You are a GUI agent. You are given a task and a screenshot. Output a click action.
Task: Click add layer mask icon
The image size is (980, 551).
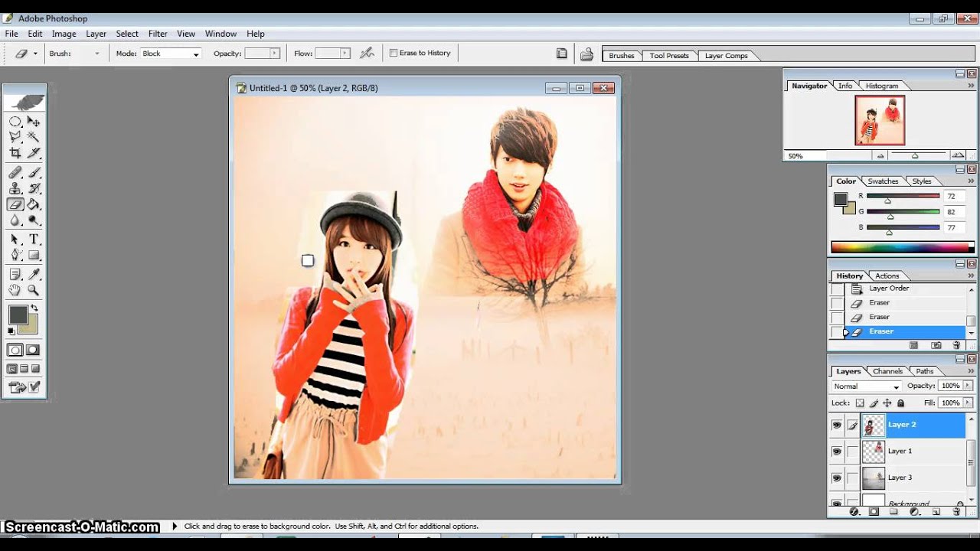point(874,512)
